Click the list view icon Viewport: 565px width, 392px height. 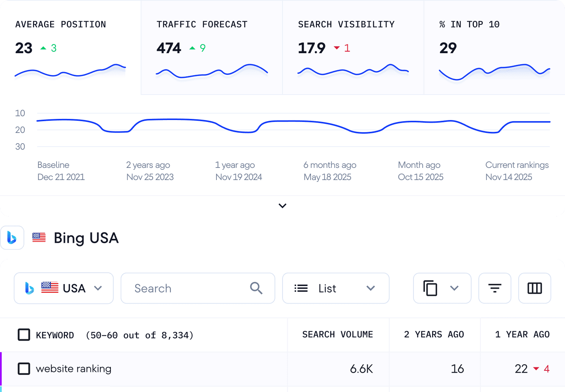301,288
